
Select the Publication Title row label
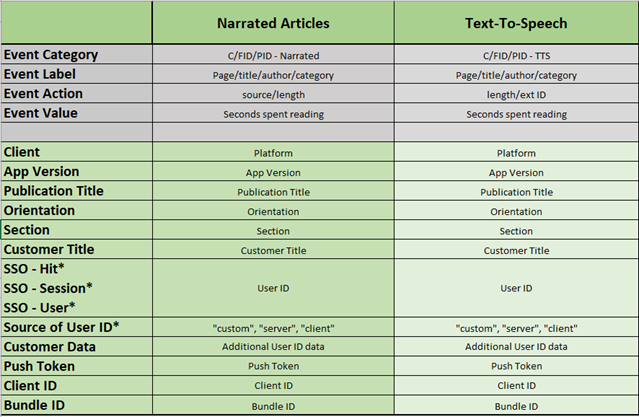[x=76, y=191]
